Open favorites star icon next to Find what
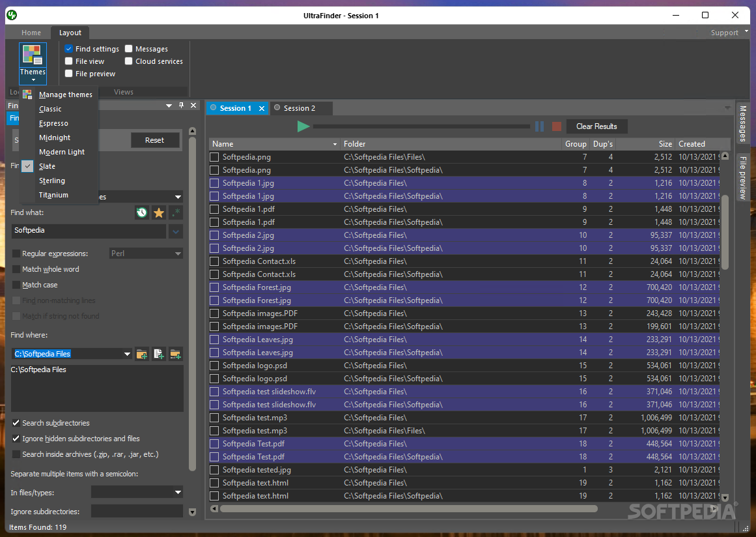 [159, 212]
